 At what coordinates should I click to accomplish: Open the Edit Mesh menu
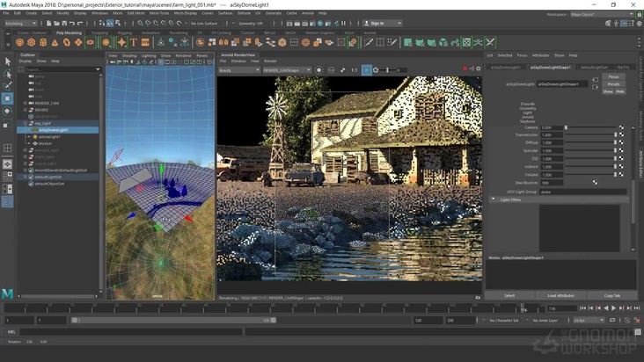(x=136, y=13)
